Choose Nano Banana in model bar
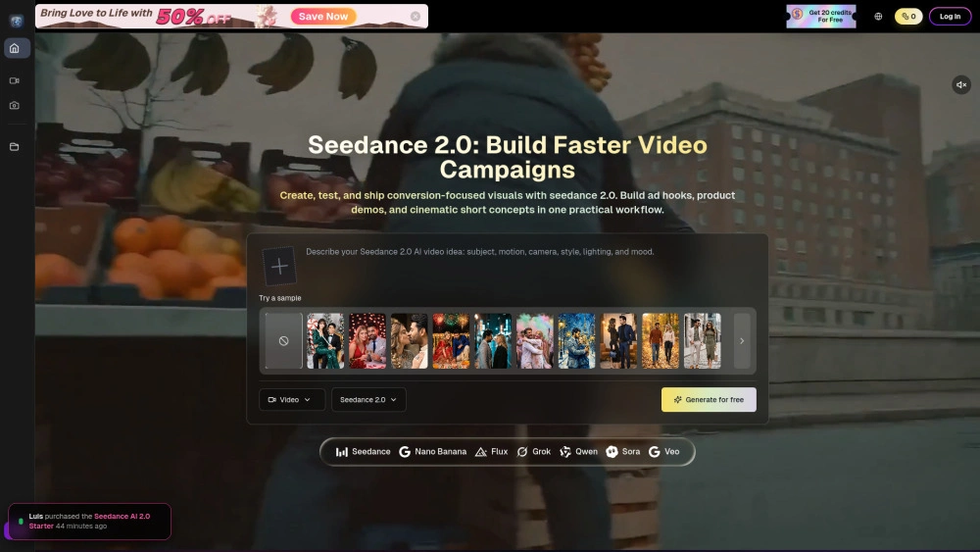Screen dimensions: 980x552 click(x=433, y=451)
